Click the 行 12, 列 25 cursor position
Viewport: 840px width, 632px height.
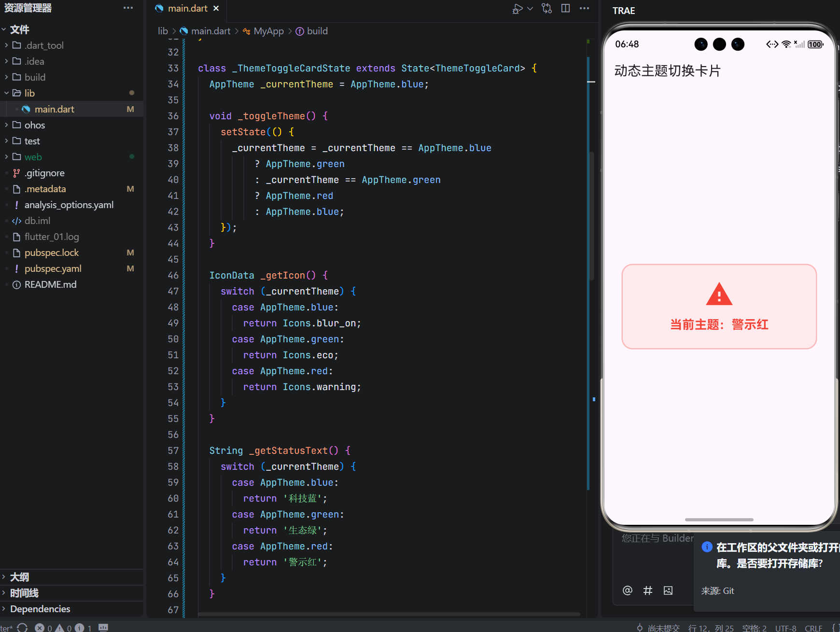(x=711, y=628)
